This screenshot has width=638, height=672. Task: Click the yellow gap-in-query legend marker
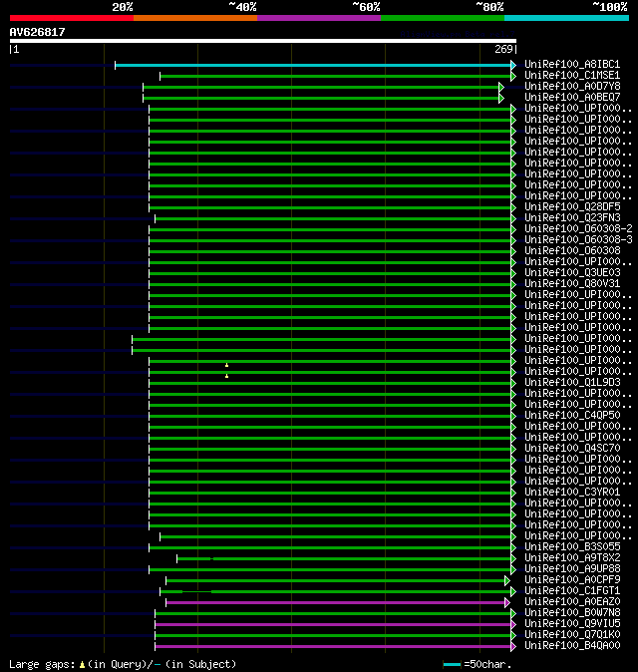click(83, 665)
